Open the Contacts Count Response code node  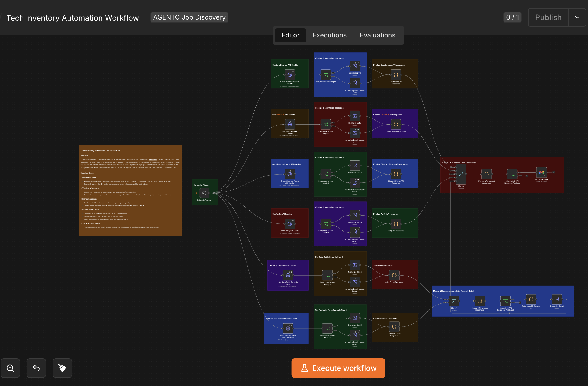394,327
